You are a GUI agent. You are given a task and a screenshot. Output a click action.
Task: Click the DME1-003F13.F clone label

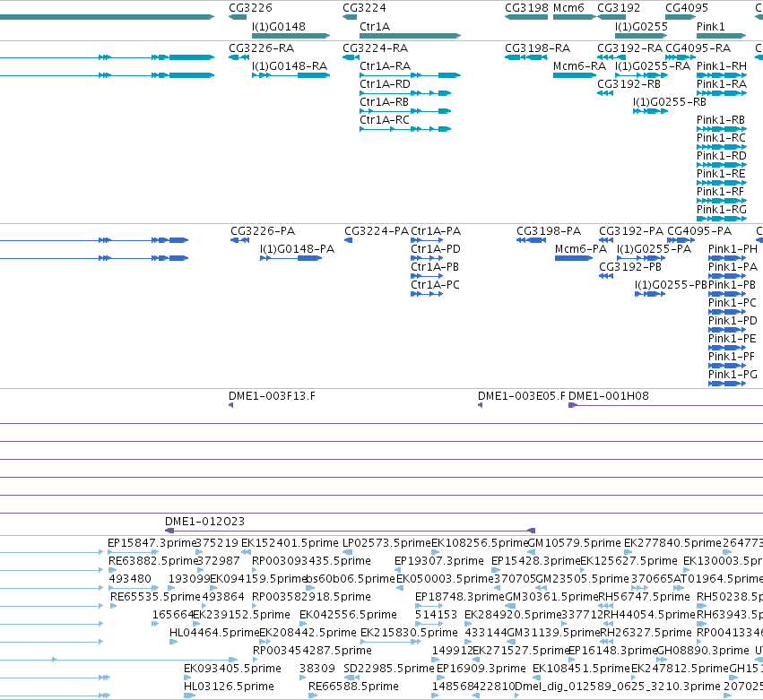[272, 396]
